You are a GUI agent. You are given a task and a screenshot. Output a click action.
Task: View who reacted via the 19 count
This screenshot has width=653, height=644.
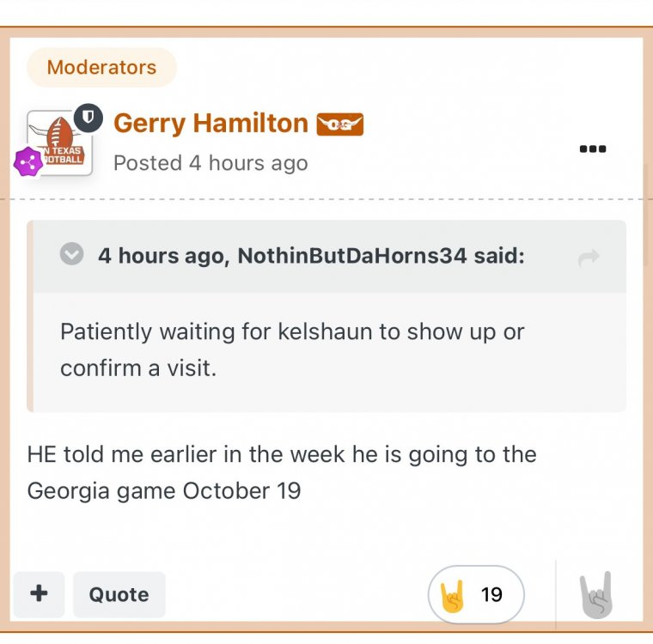[491, 594]
